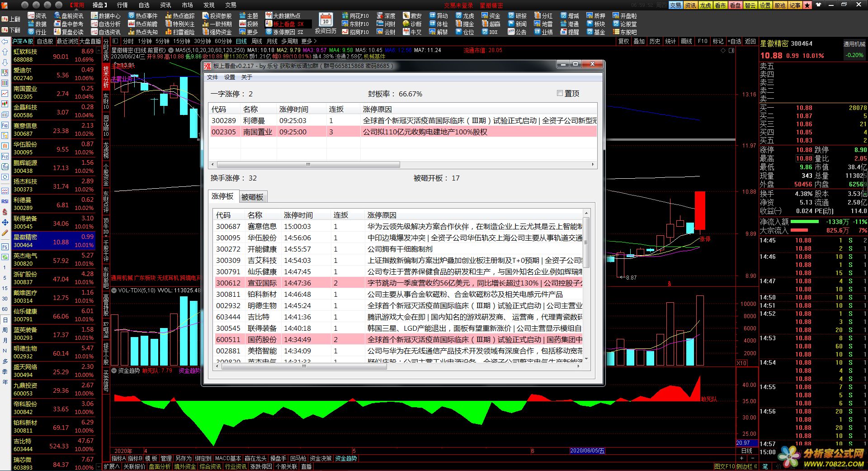868x471 pixels.
Task: Click the F10 icon in left sidebar
Action: click(5, 125)
